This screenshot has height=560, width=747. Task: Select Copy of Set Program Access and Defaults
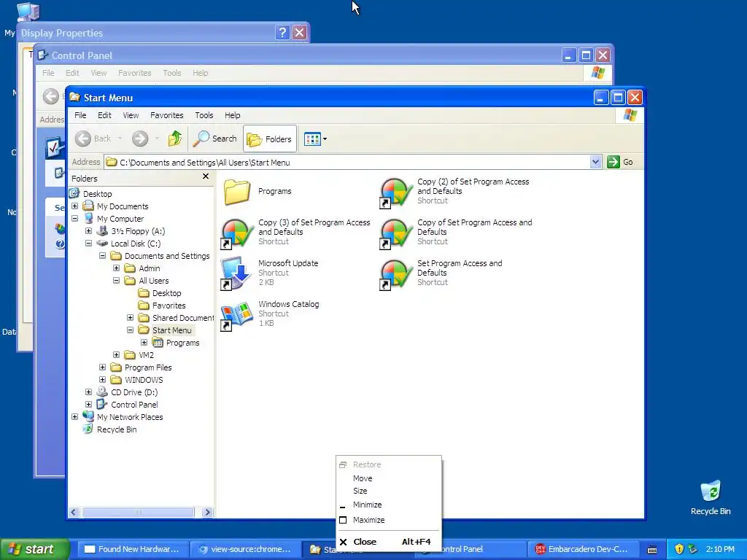point(457,232)
